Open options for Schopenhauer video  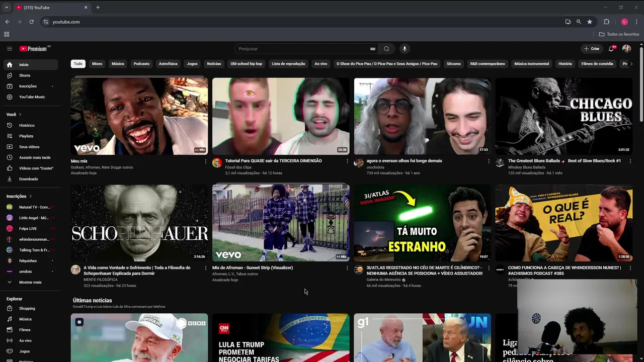(205, 268)
